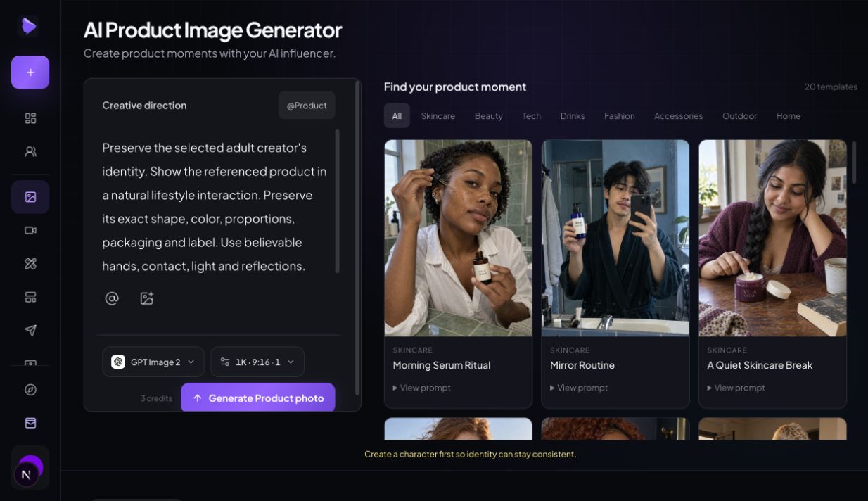Expand View prompt under A Quiet Skincare Break

click(736, 388)
